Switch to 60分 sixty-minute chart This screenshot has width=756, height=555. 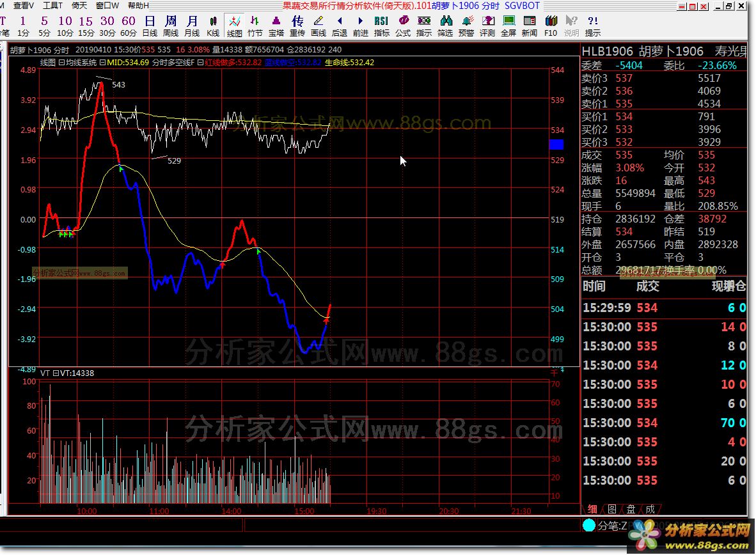click(129, 26)
